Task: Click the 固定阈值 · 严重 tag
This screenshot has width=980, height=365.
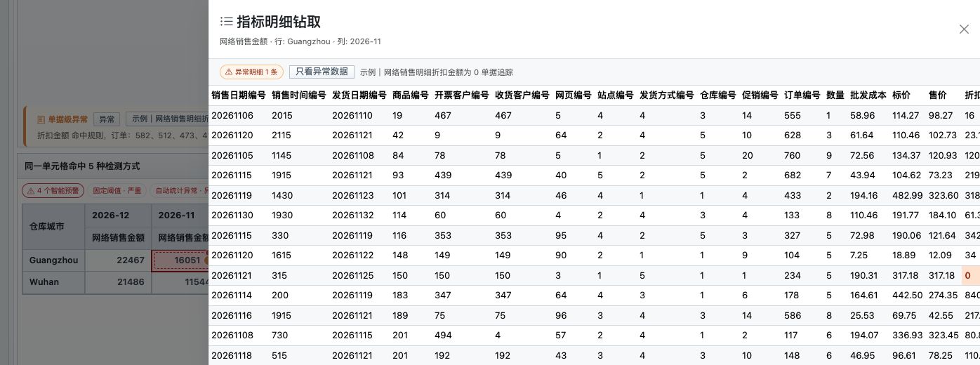Action: click(x=119, y=190)
